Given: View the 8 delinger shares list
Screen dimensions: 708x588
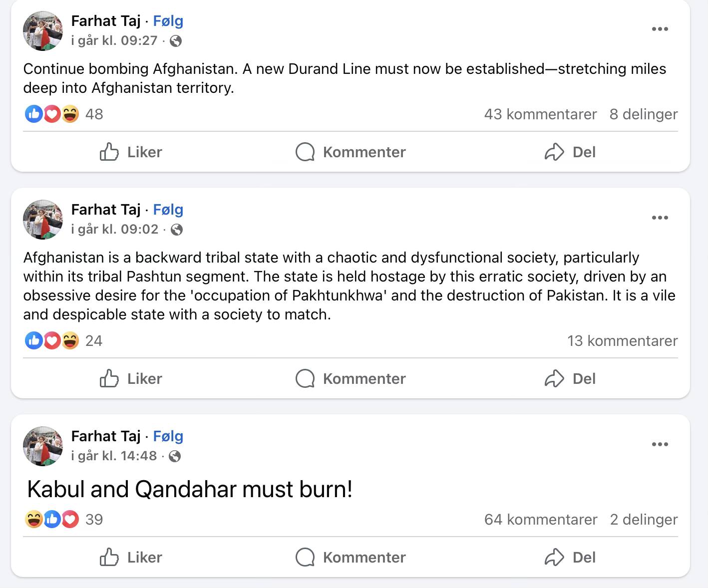Looking at the screenshot, I should tap(643, 114).
